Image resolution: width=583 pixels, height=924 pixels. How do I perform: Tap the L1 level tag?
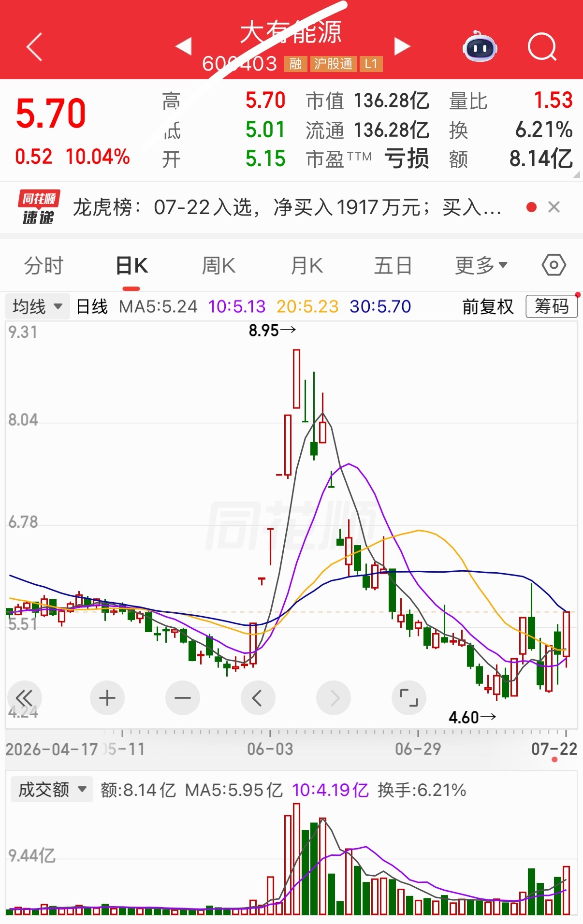point(371,64)
